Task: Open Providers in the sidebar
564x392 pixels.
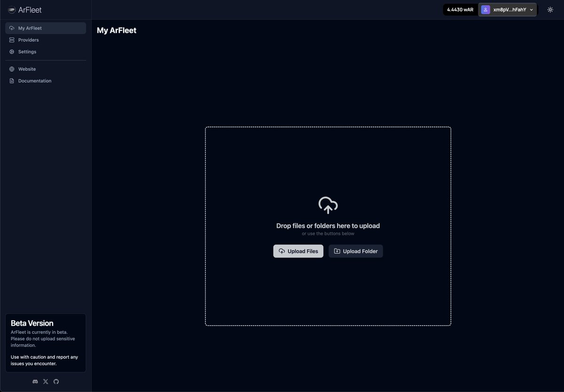Action: pos(46,40)
